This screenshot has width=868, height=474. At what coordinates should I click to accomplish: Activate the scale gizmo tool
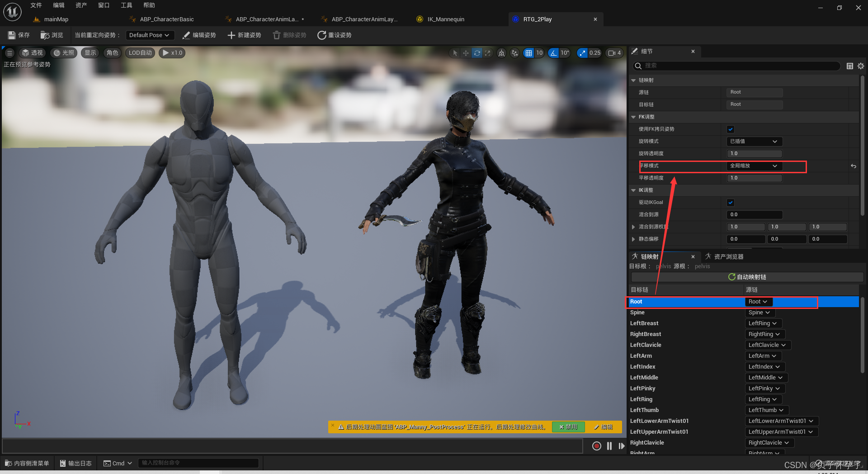tap(487, 53)
